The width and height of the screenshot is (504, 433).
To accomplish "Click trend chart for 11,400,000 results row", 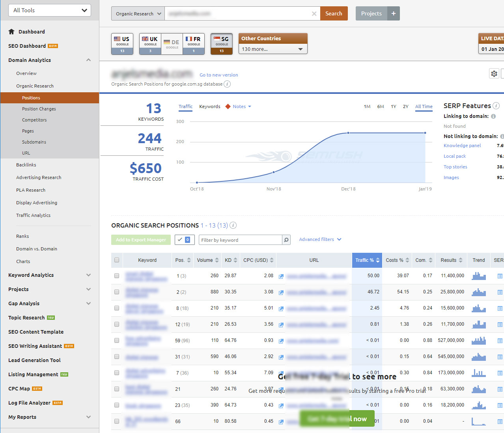I will [x=479, y=276].
